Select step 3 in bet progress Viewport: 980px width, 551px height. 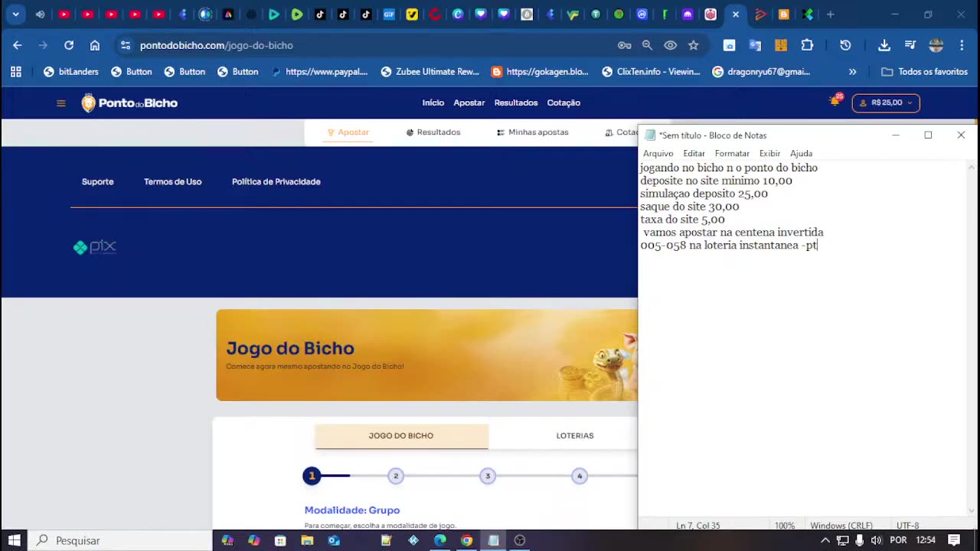pyautogui.click(x=488, y=476)
